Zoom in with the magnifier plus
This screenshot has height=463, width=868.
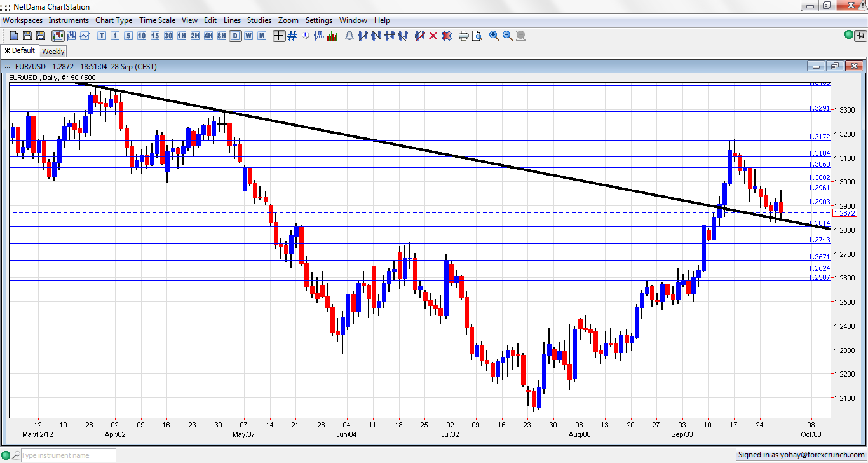[x=494, y=36]
